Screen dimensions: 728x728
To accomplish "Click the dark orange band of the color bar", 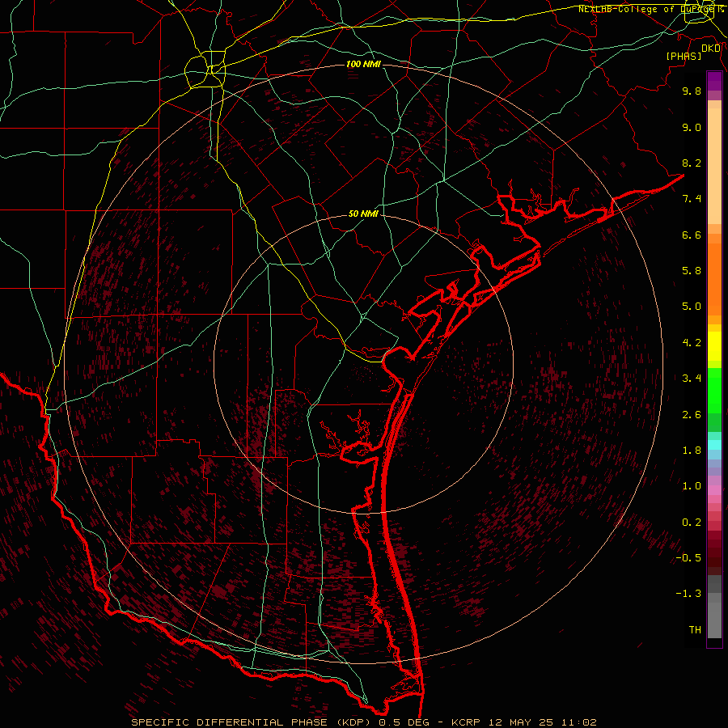I will coord(714,280).
